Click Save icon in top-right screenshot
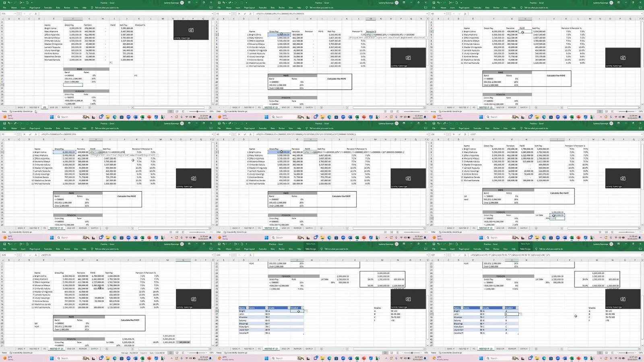644x362 pixels. [433, 2]
